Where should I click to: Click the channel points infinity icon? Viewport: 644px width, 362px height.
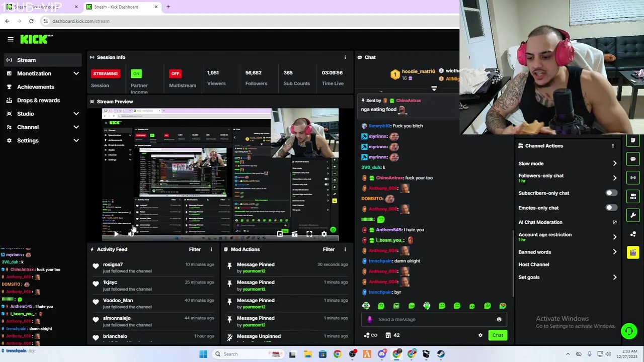click(x=370, y=335)
